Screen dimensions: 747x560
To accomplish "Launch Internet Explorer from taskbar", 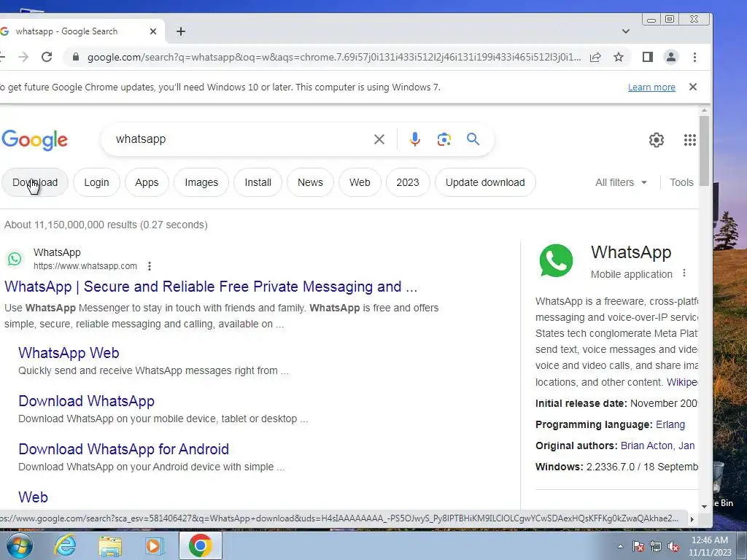I will pyautogui.click(x=65, y=545).
